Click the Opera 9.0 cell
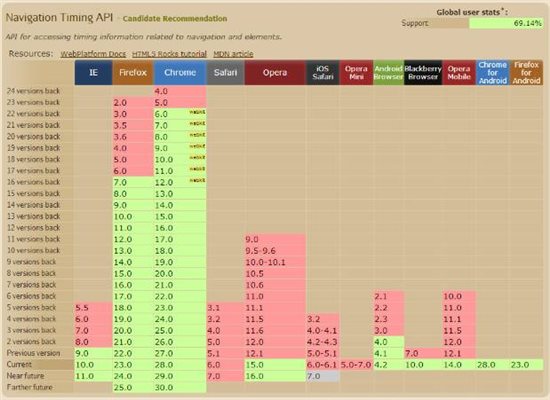 click(x=275, y=239)
